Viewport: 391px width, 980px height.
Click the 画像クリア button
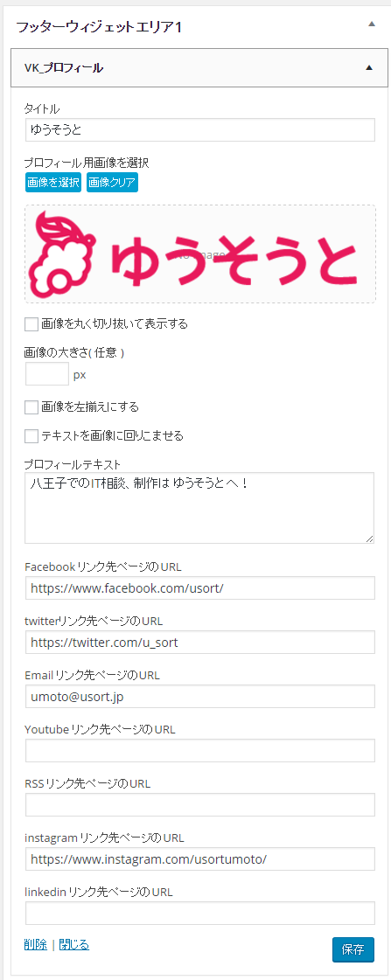coord(112,183)
